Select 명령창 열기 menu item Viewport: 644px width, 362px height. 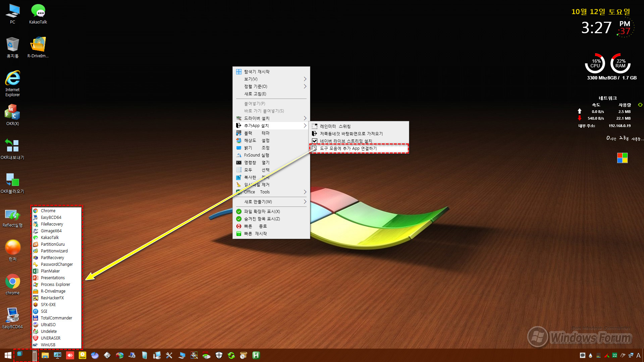[x=271, y=163]
